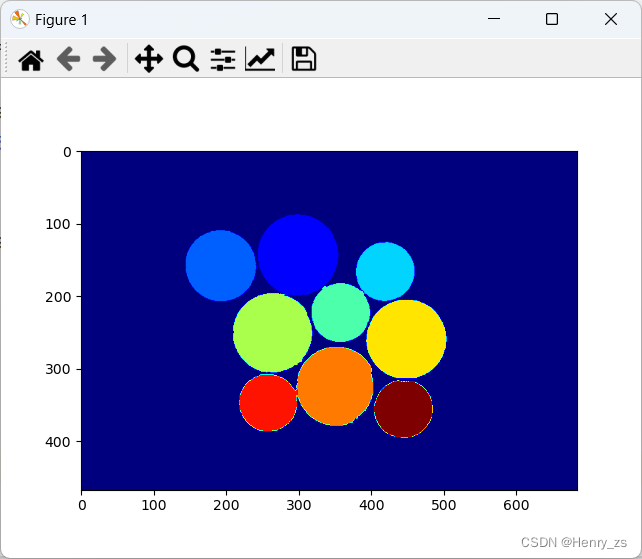Open Configure subplots dialog
Screen dimensions: 642x559
pos(223,59)
